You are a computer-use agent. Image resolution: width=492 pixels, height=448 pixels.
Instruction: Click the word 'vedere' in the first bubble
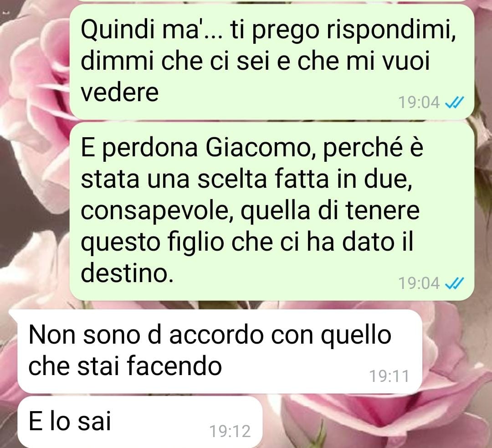click(119, 93)
